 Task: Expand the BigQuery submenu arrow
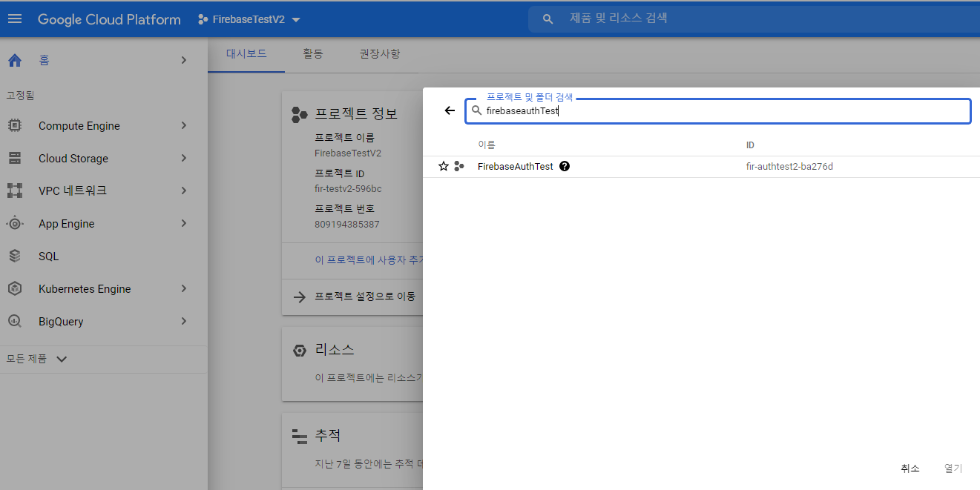coord(184,321)
